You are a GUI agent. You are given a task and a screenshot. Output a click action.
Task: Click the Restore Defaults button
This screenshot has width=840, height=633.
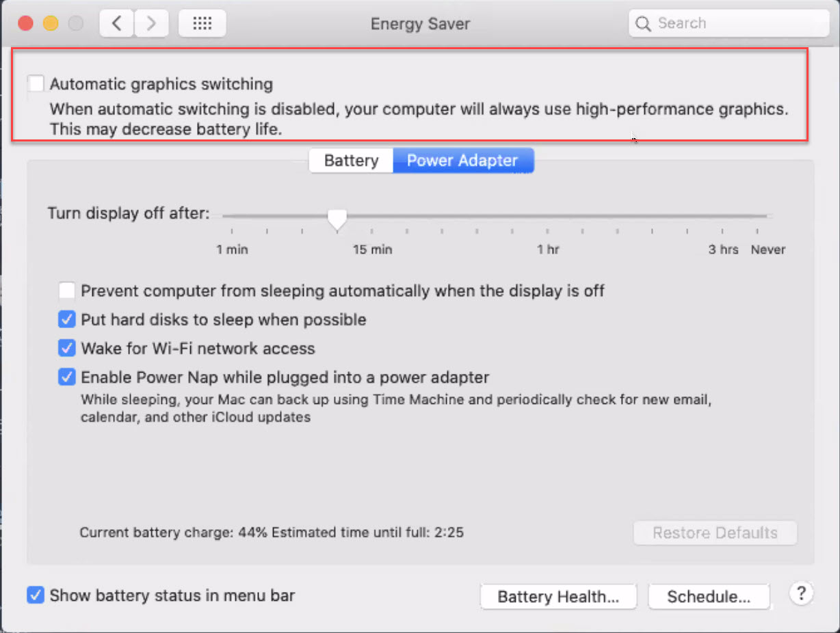pyautogui.click(x=715, y=533)
